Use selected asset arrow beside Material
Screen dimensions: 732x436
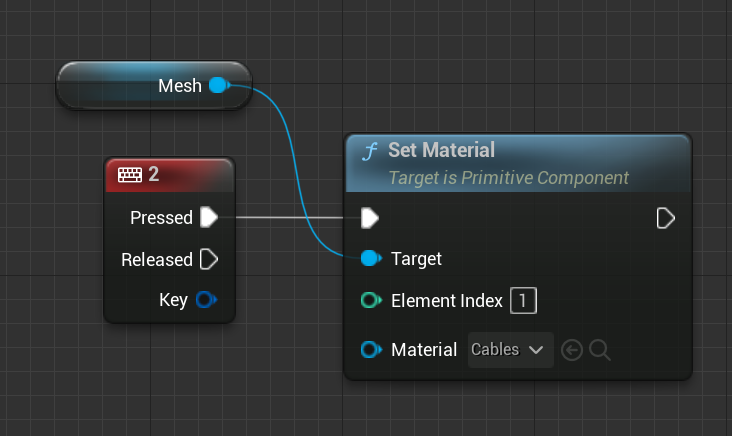[x=572, y=350]
